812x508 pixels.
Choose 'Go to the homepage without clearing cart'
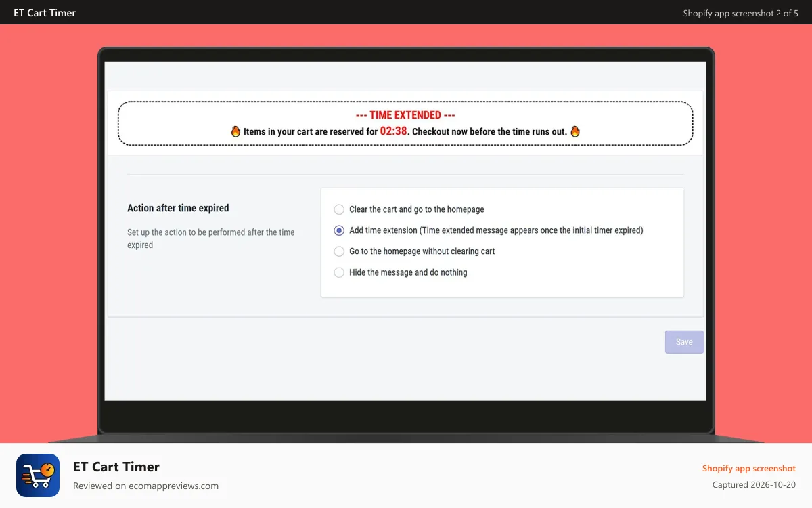coord(339,251)
